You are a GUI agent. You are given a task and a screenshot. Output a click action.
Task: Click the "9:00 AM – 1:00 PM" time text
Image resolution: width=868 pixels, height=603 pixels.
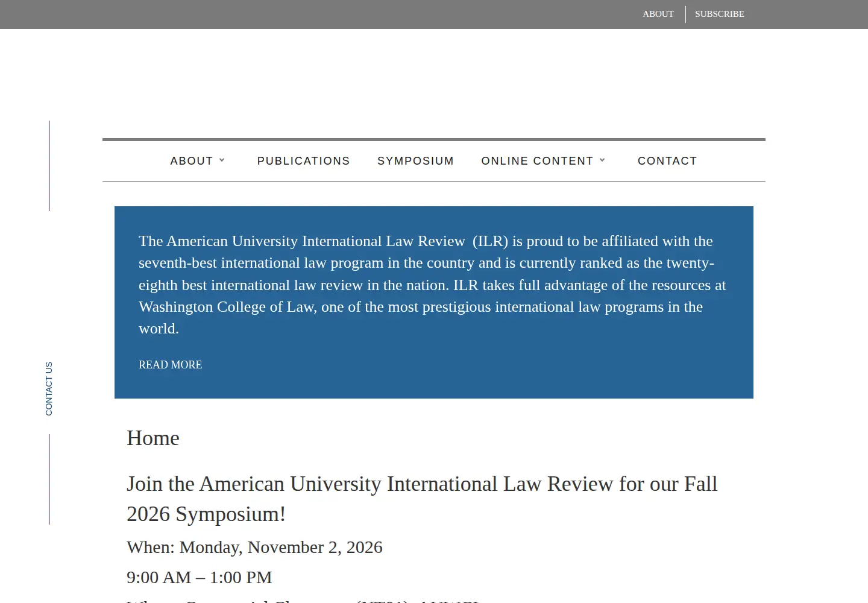(200, 577)
